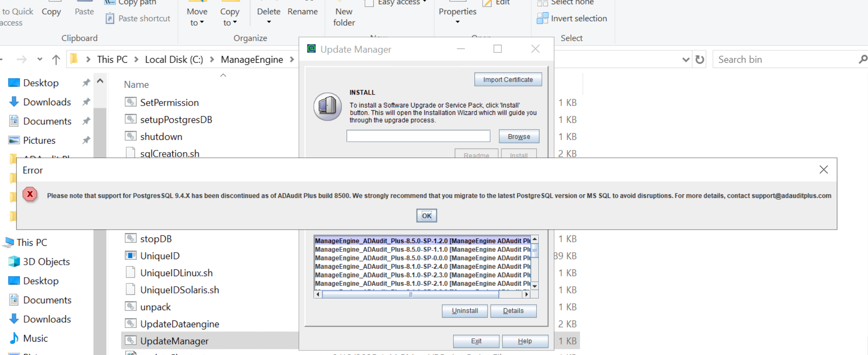Viewport: 868px width, 355px height.
Task: Click the navigation pane scroll up arrow
Action: pos(100,81)
